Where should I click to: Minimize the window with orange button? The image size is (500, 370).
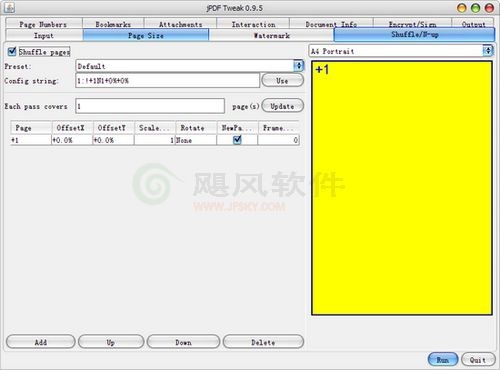point(462,8)
